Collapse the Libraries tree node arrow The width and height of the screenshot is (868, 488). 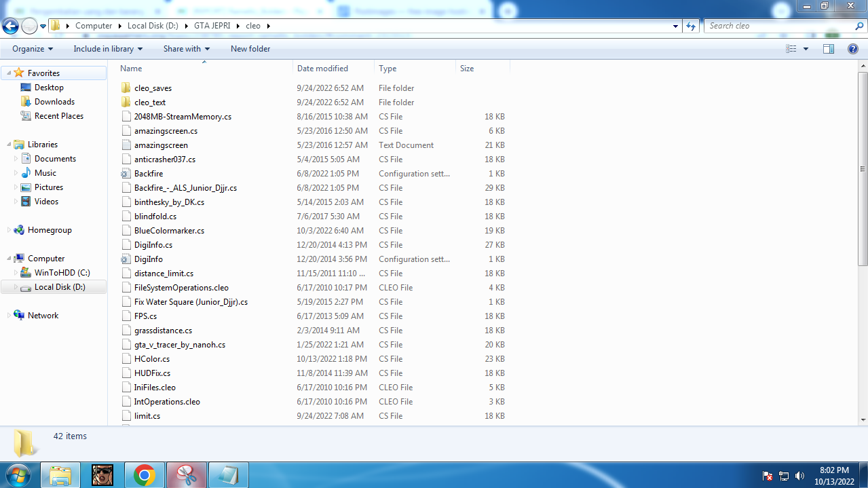click(x=9, y=145)
